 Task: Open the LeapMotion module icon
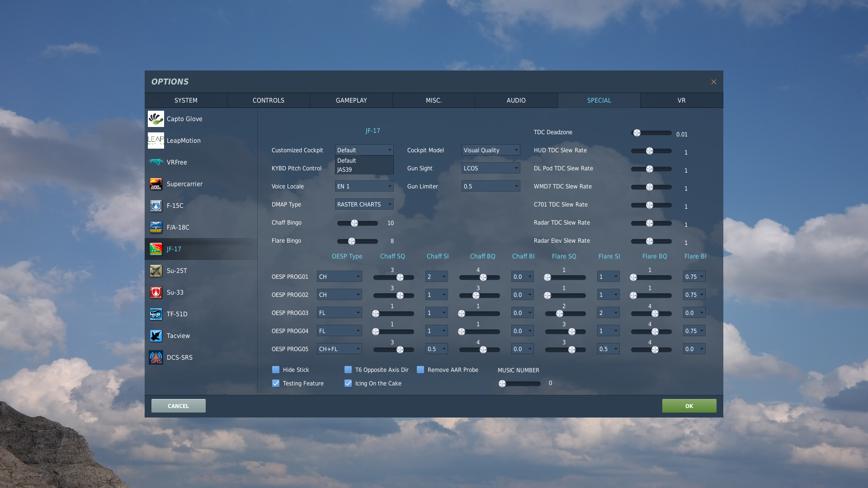pyautogui.click(x=156, y=141)
